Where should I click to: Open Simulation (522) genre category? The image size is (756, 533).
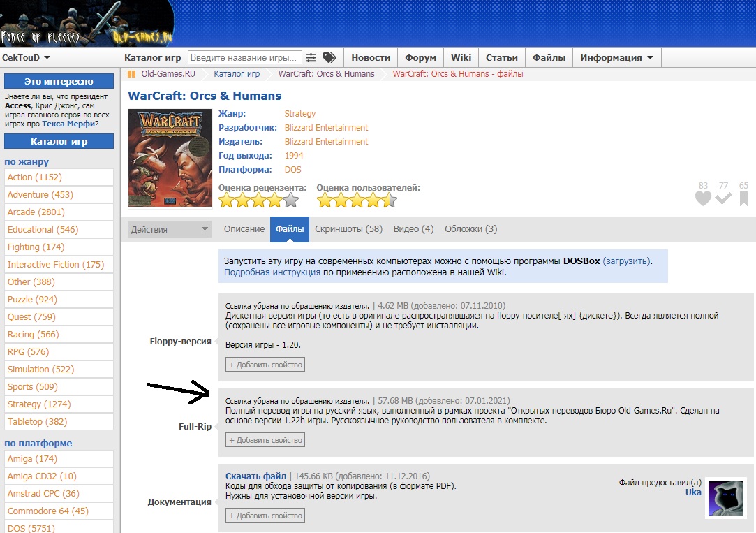click(x=59, y=369)
